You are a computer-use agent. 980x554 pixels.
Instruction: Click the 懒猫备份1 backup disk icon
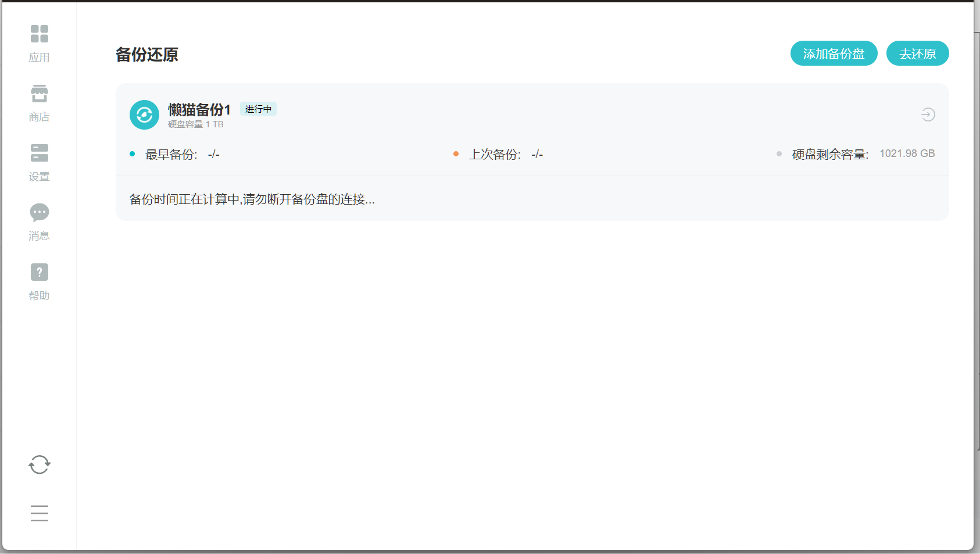[x=144, y=115]
